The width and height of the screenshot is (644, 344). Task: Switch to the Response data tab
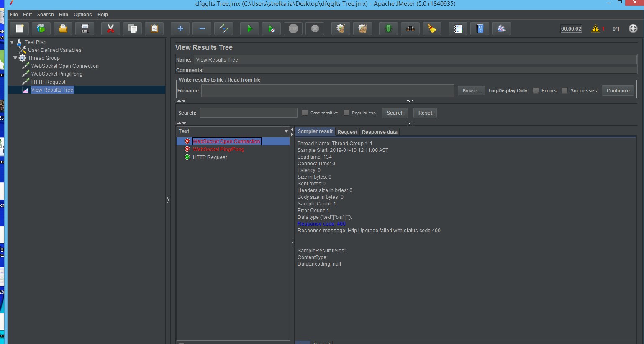[380, 132]
